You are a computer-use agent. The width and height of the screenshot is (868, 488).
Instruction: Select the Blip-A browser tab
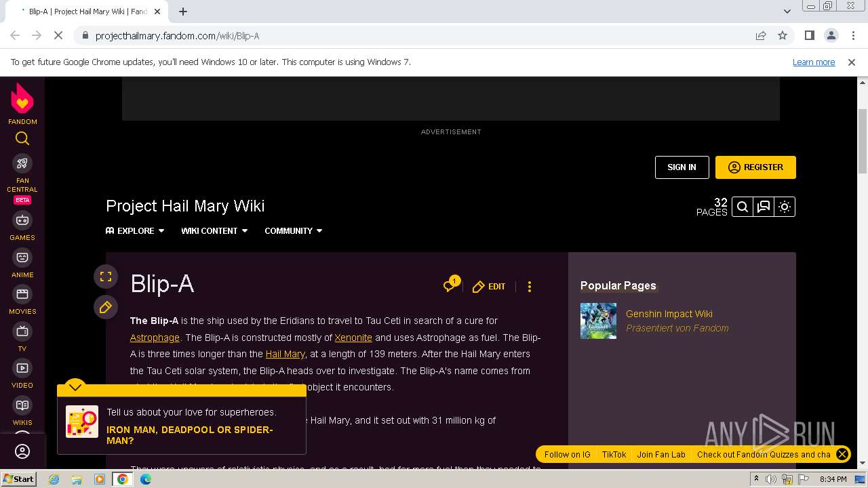click(x=87, y=12)
